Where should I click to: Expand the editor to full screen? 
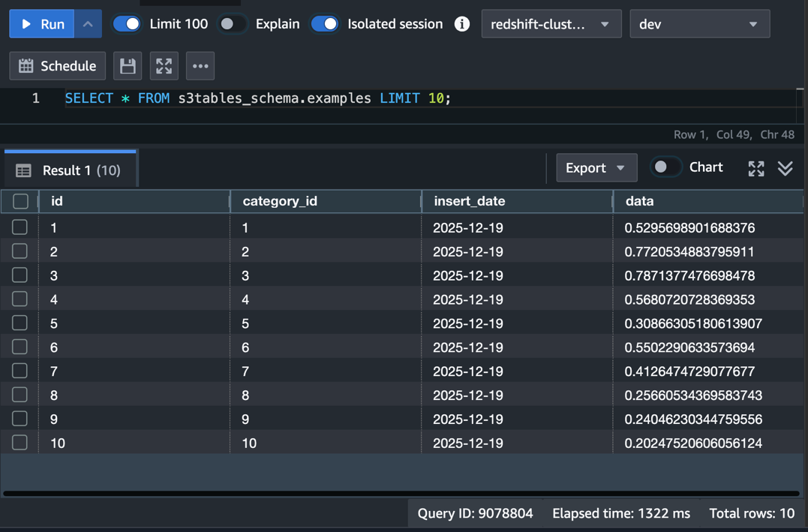[164, 66]
